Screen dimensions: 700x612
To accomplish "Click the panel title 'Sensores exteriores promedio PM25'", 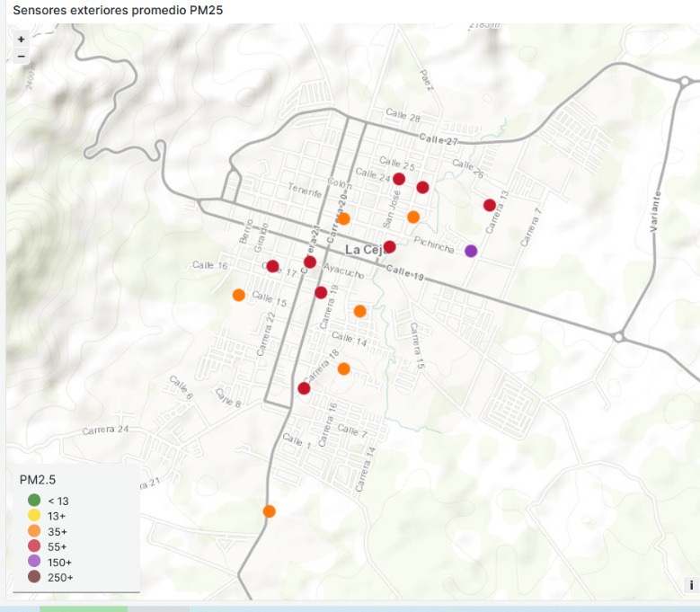I will (x=118, y=10).
